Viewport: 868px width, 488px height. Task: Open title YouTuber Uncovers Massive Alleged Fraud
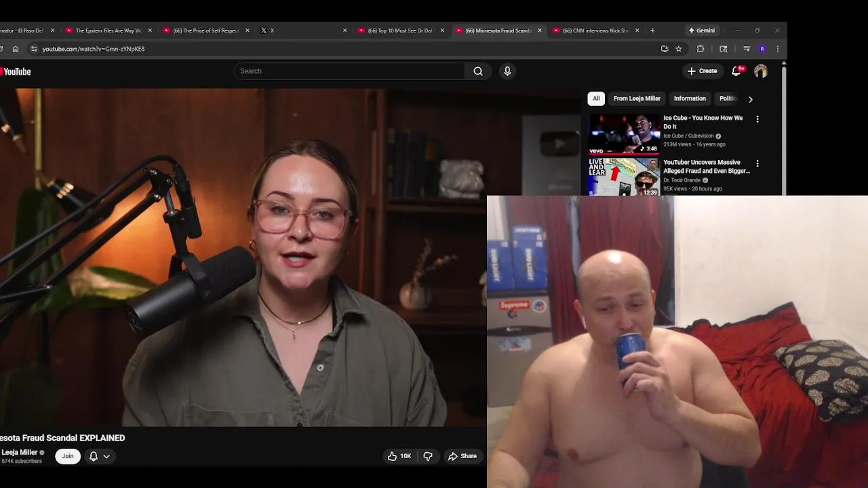tap(706, 167)
